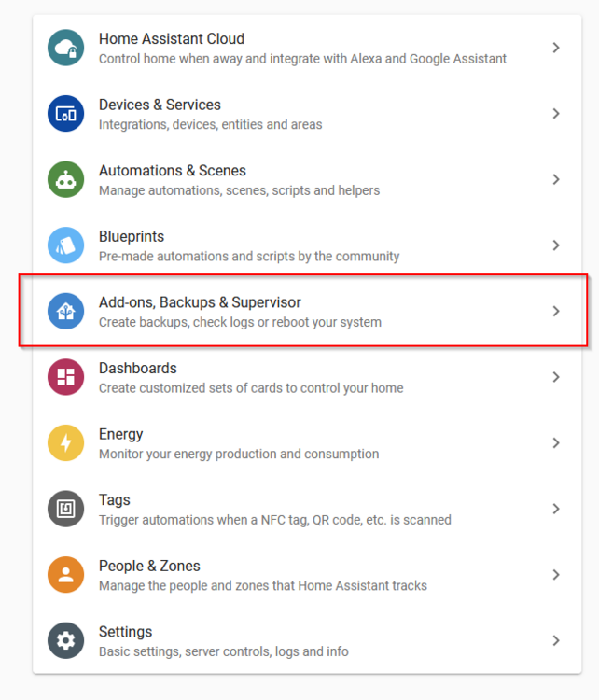Select the Blueprints menu entry
Image resolution: width=599 pixels, height=700 pixels.
[x=132, y=237]
